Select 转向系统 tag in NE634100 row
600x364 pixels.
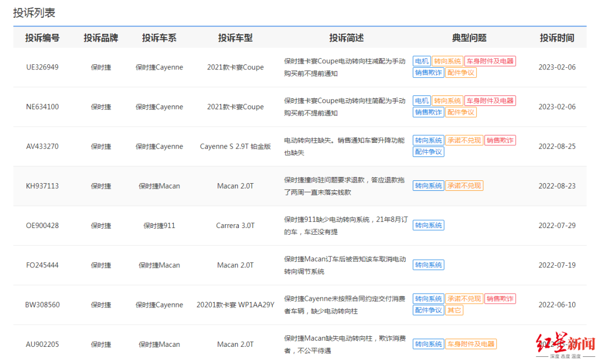(447, 101)
